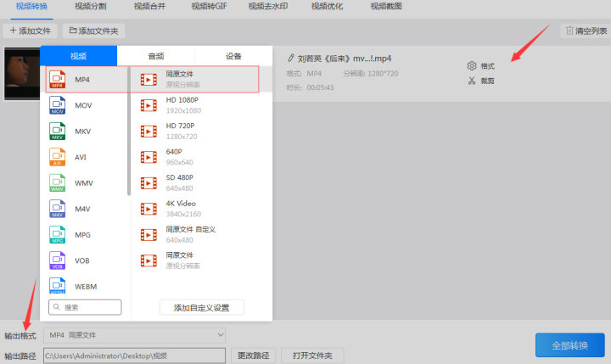Click the folder icon on 添加文件夹
This screenshot has width=611, height=364.
pos(73,30)
